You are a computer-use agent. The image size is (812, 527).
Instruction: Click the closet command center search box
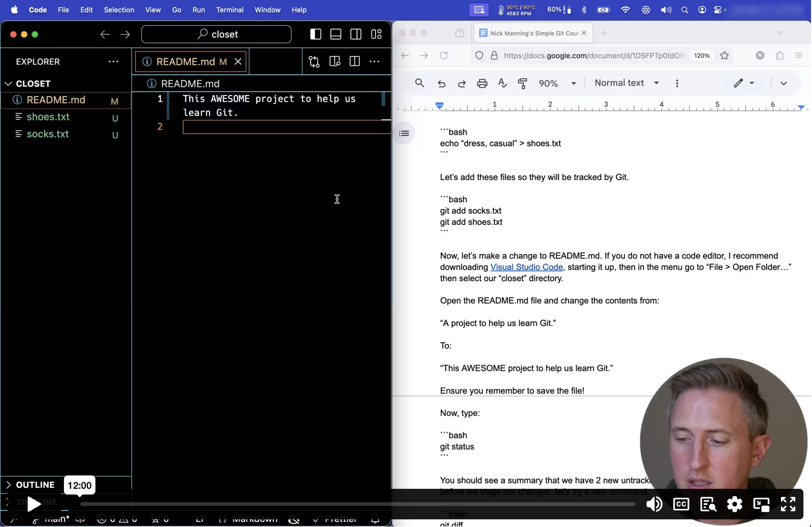[217, 34]
